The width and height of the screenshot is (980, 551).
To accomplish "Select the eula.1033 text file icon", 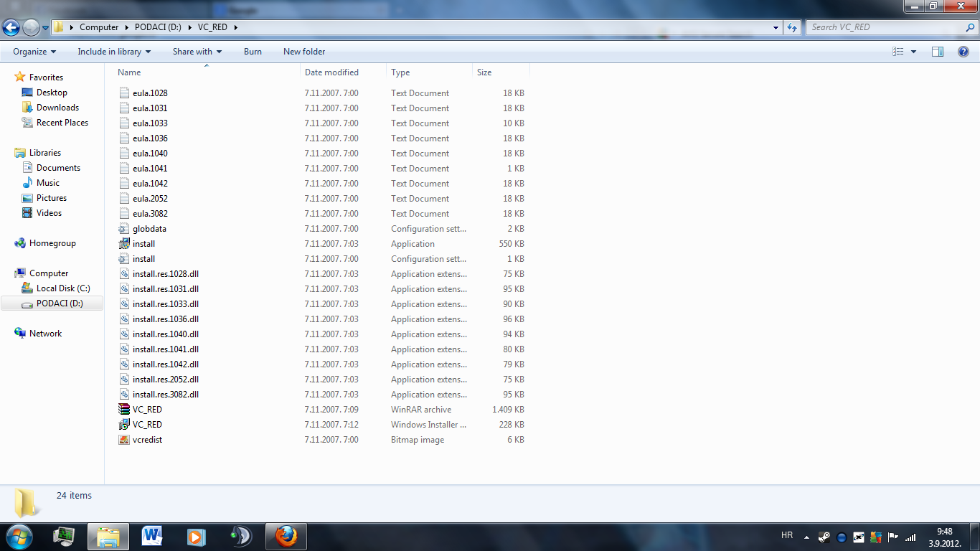I will point(124,123).
